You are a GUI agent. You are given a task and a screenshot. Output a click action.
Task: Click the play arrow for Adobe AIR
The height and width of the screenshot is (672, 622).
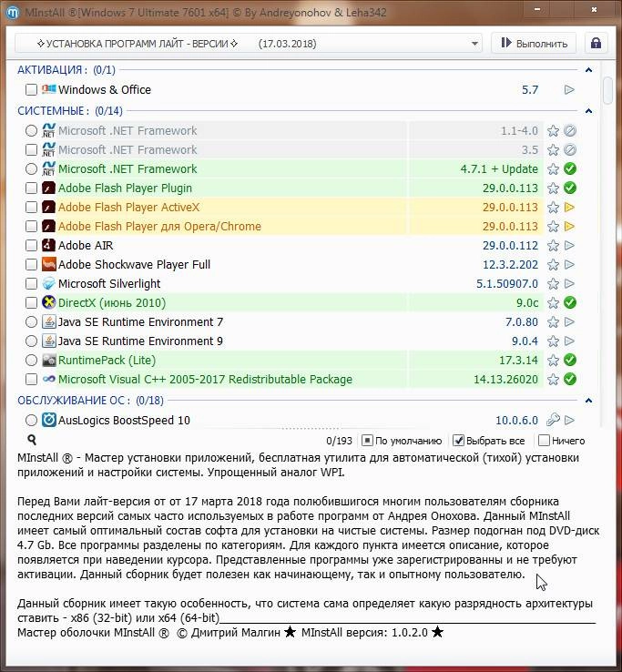[x=569, y=246]
